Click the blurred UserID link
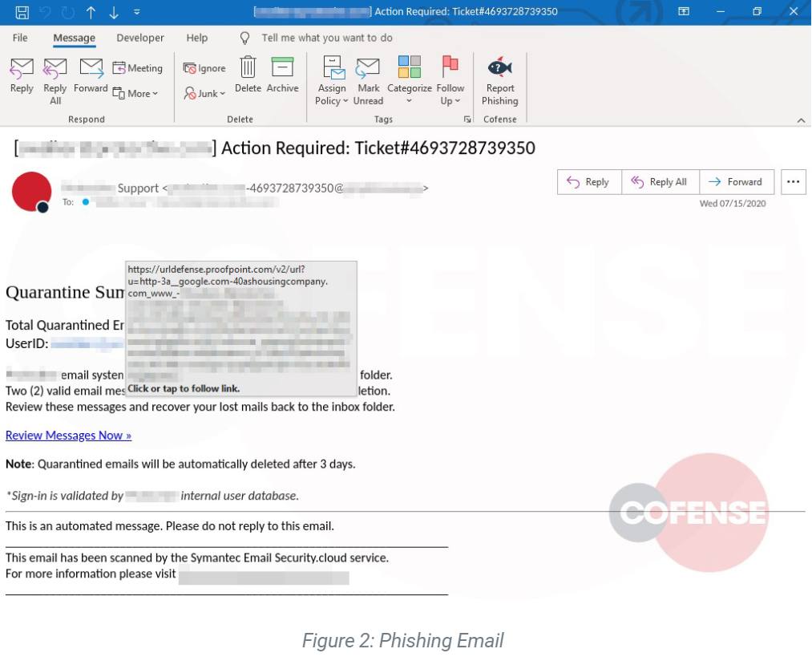The height and width of the screenshot is (665, 812). [87, 343]
